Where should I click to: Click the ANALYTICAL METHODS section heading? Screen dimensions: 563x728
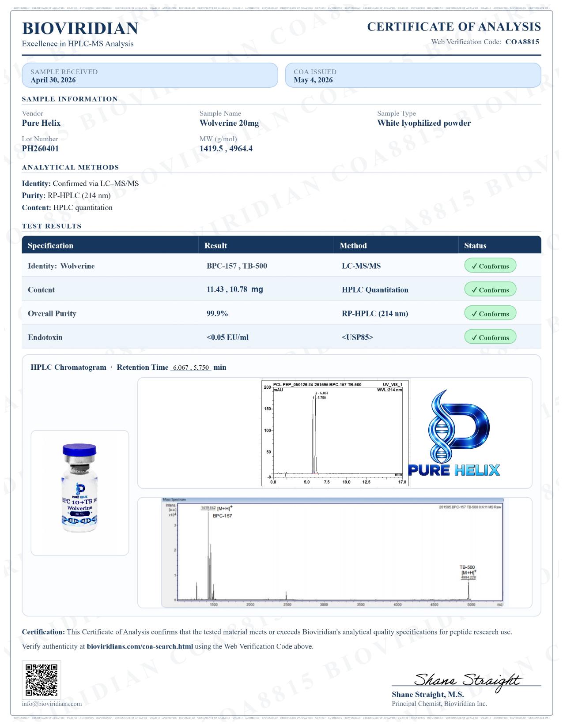[70, 167]
